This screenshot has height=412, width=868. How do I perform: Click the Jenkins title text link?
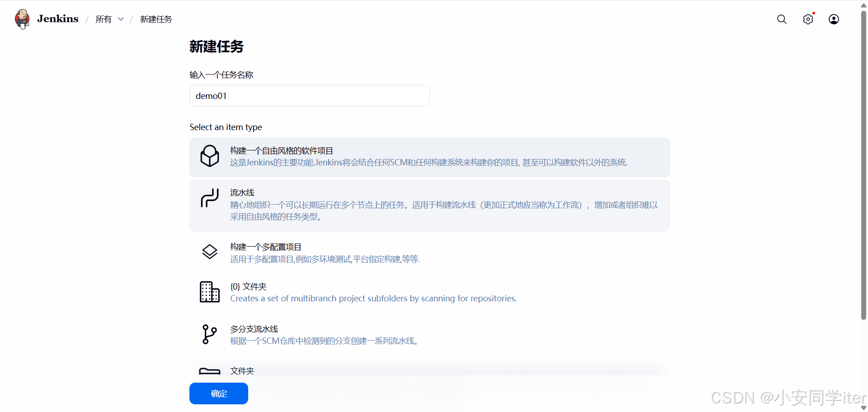pos(57,19)
